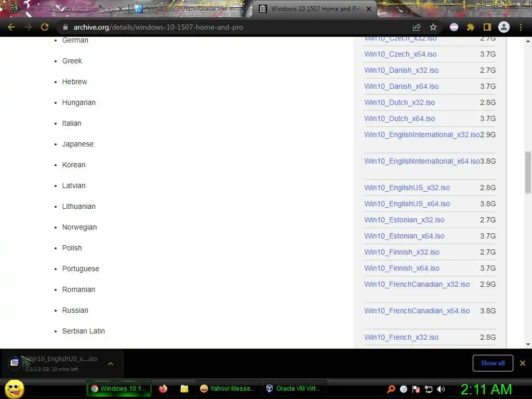This screenshot has width=532, height=399.
Task: Switch to Chrome Windows 10 taskbar button
Action: pos(119,389)
